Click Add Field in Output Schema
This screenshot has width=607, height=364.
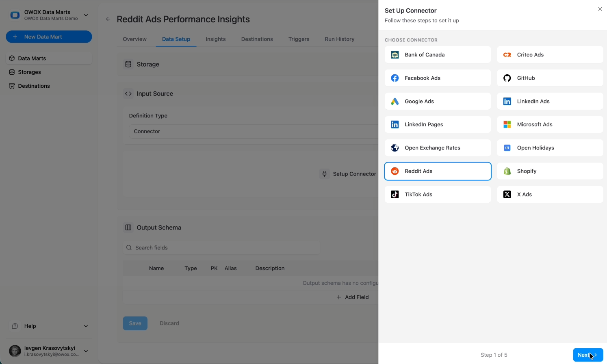(352, 297)
